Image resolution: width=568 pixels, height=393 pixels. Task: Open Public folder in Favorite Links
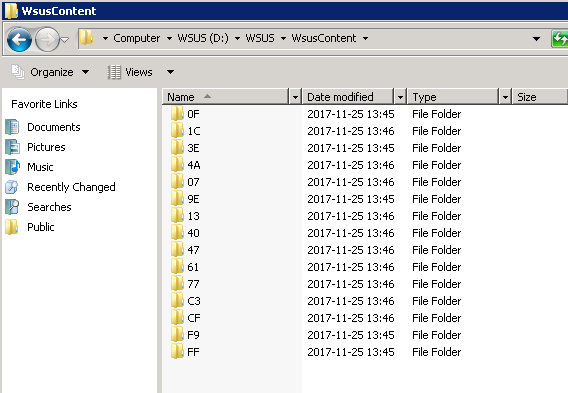41,227
